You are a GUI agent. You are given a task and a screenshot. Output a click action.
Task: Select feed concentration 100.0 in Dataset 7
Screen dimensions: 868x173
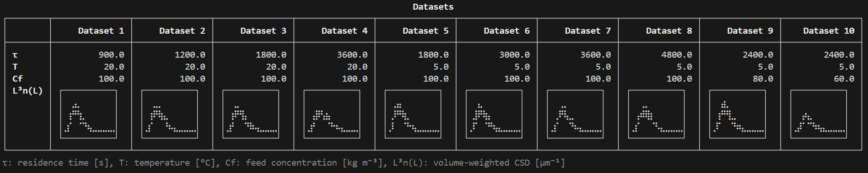click(598, 79)
